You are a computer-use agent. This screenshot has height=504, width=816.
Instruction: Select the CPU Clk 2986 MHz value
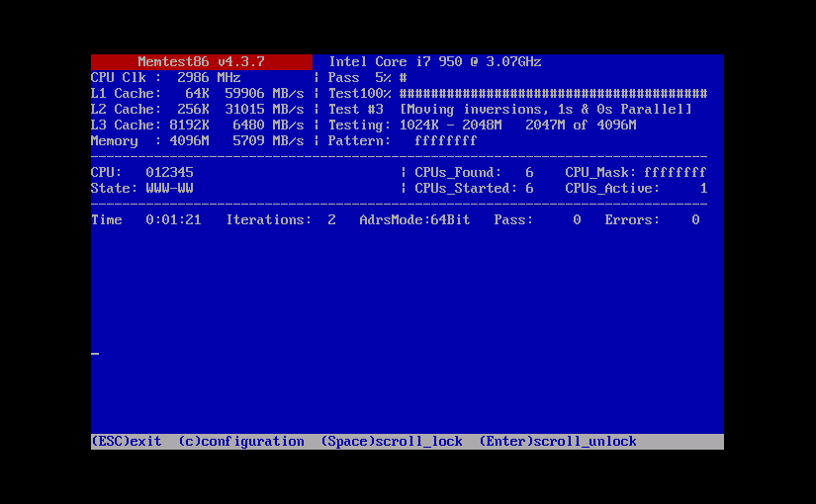[209, 77]
